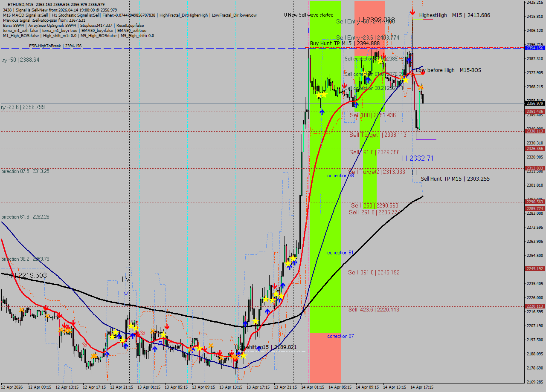
Task: Select the Sell Hunt TP M15 2303.255 label
Action: (455, 179)
